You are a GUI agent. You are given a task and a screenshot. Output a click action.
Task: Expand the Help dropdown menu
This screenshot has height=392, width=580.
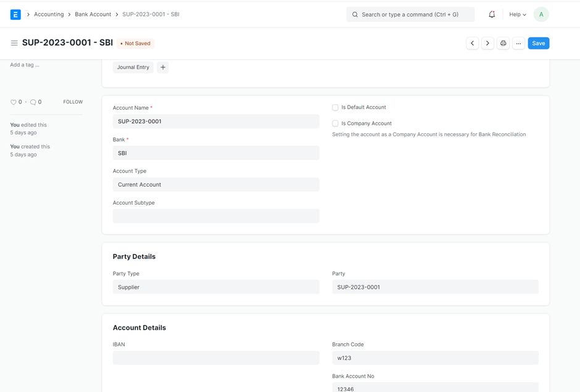pyautogui.click(x=517, y=14)
